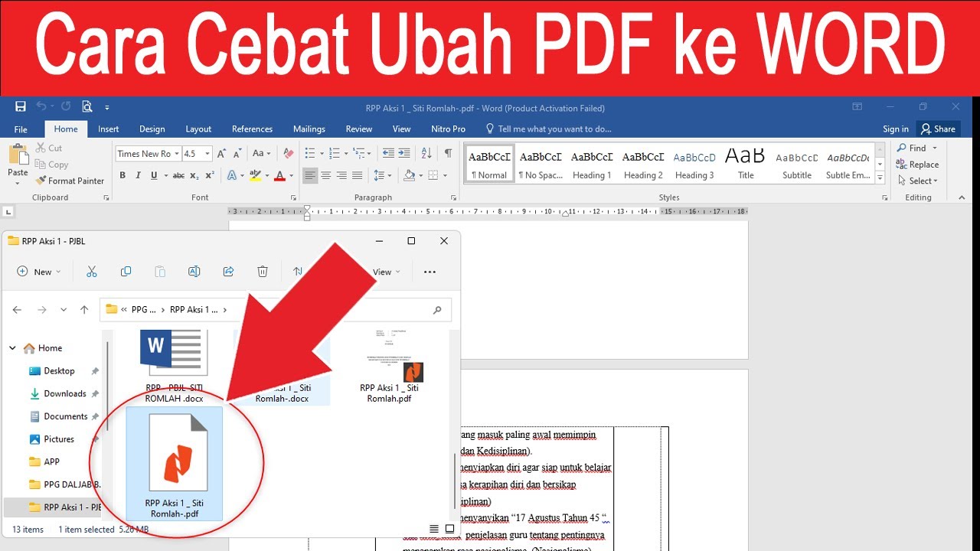Expand the View options in File Explorer
The height and width of the screenshot is (551, 980).
click(387, 272)
